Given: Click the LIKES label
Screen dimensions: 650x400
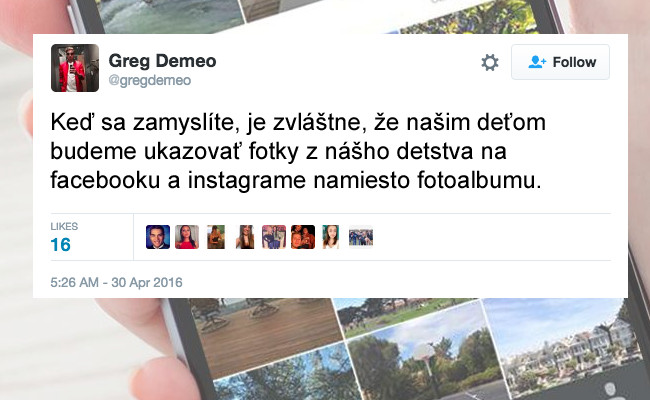Looking at the screenshot, I should click(x=64, y=226).
